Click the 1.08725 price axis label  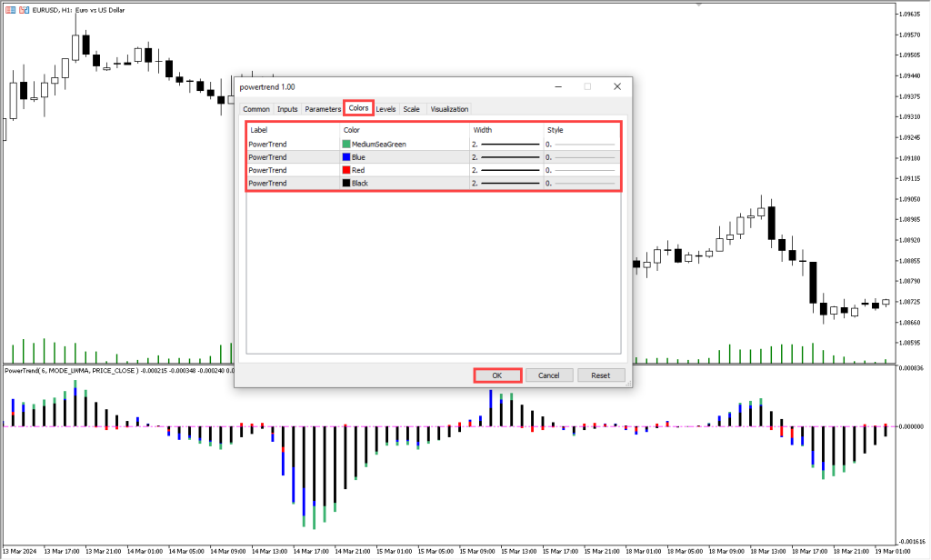[x=909, y=302]
